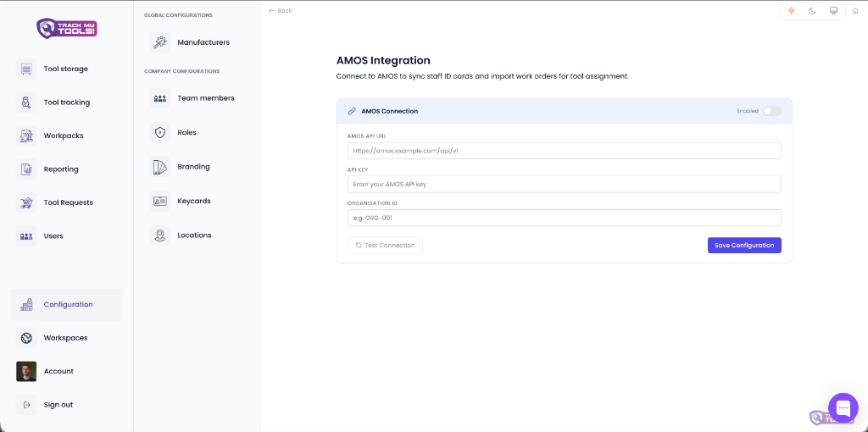Toggle the AMOS Enabled switch
The height and width of the screenshot is (432, 868).
pos(771,111)
